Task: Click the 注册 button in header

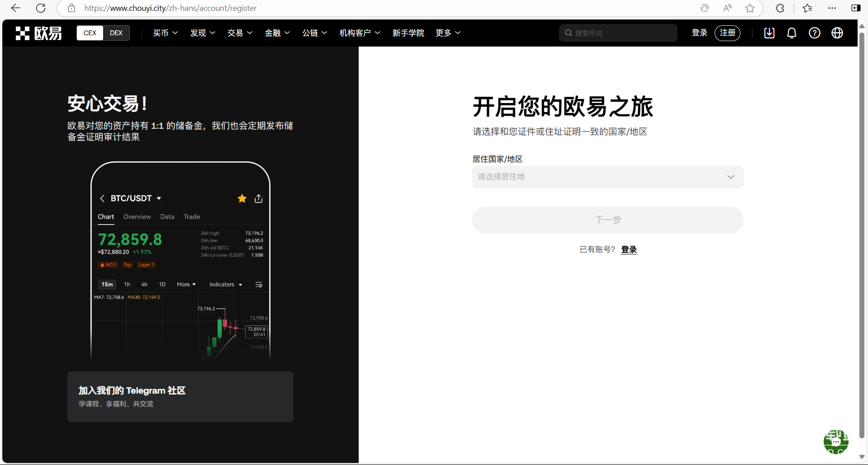Action: (727, 33)
